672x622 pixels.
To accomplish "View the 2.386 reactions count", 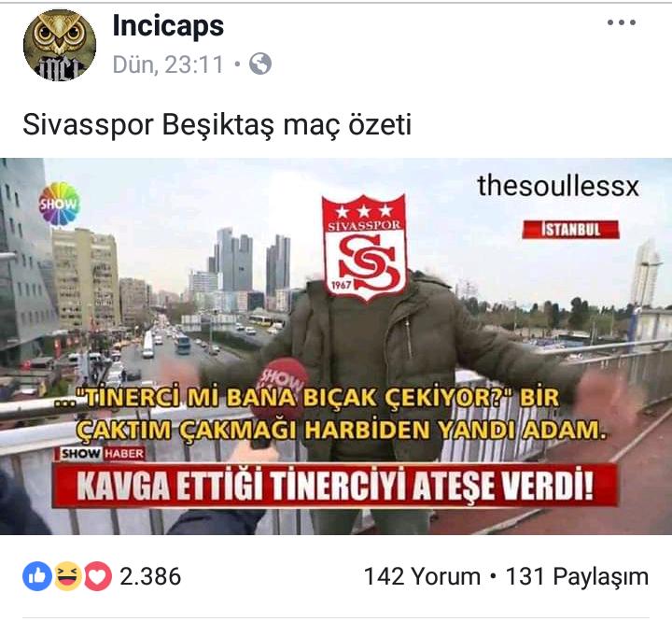I will 150,576.
